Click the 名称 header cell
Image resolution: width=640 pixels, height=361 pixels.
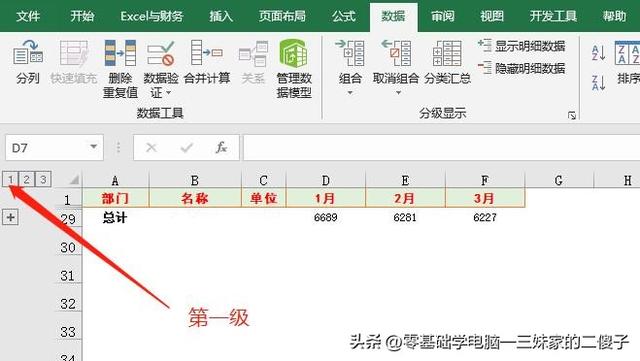[195, 198]
